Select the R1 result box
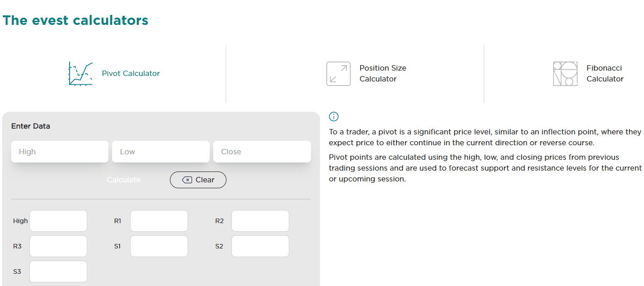The image size is (644, 286). tap(159, 221)
